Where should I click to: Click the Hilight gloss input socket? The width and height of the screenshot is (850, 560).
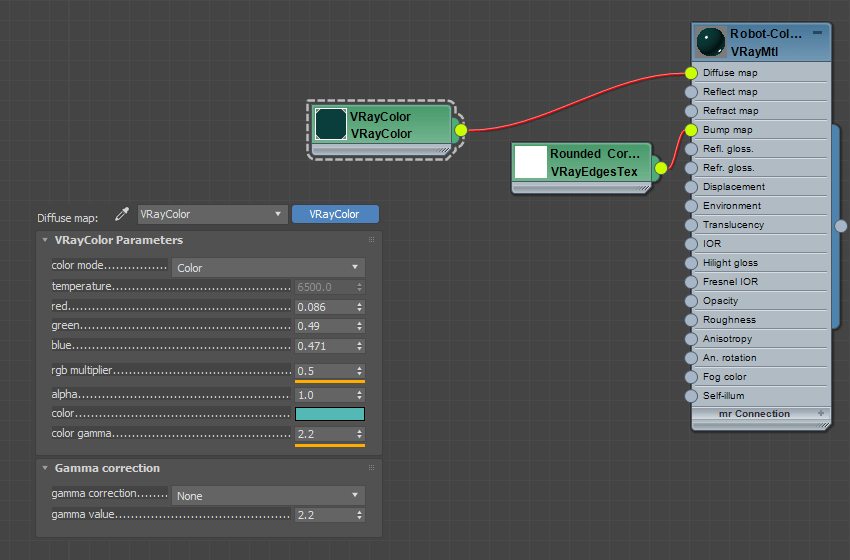coord(691,262)
